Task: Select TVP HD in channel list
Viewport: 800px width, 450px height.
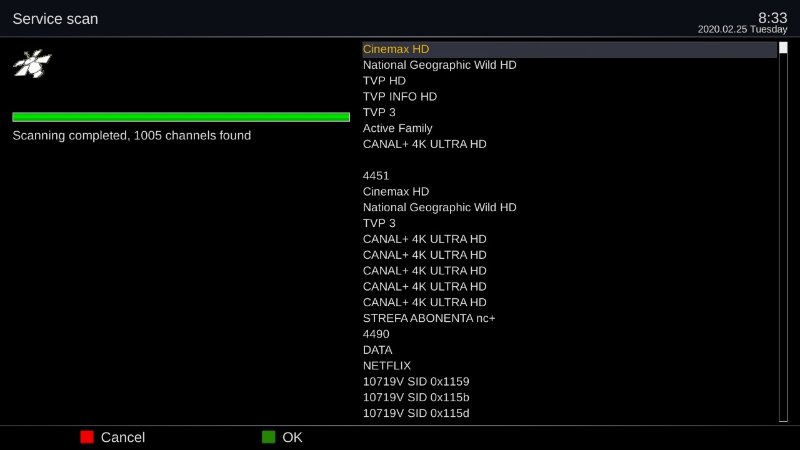Action: click(386, 81)
